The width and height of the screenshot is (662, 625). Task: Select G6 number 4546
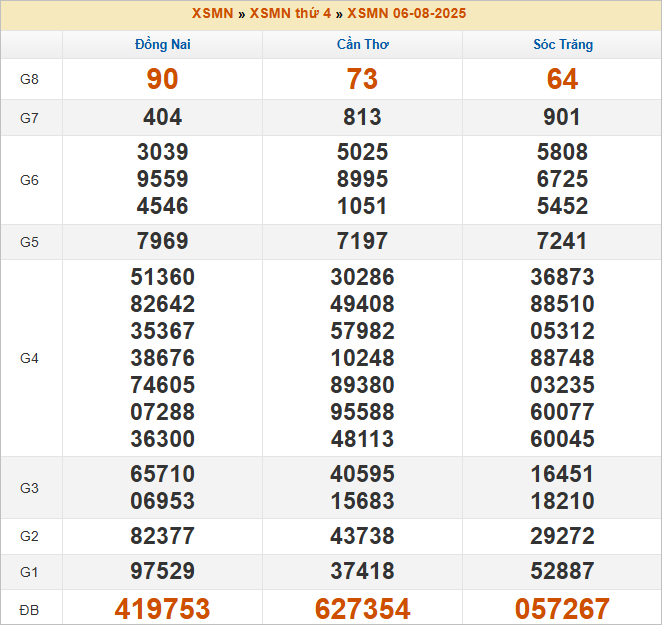tap(163, 206)
